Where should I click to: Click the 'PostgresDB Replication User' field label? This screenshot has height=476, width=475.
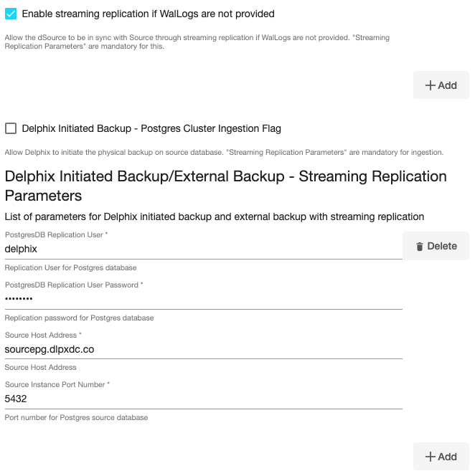click(x=56, y=235)
